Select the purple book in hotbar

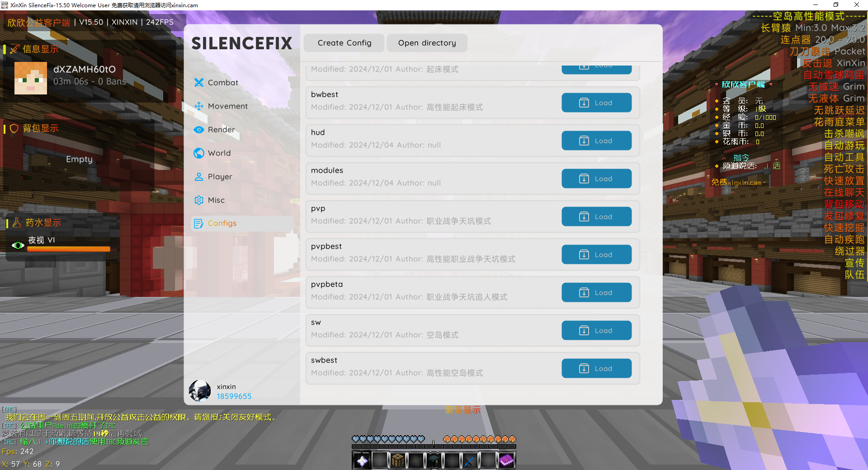pyautogui.click(x=506, y=461)
